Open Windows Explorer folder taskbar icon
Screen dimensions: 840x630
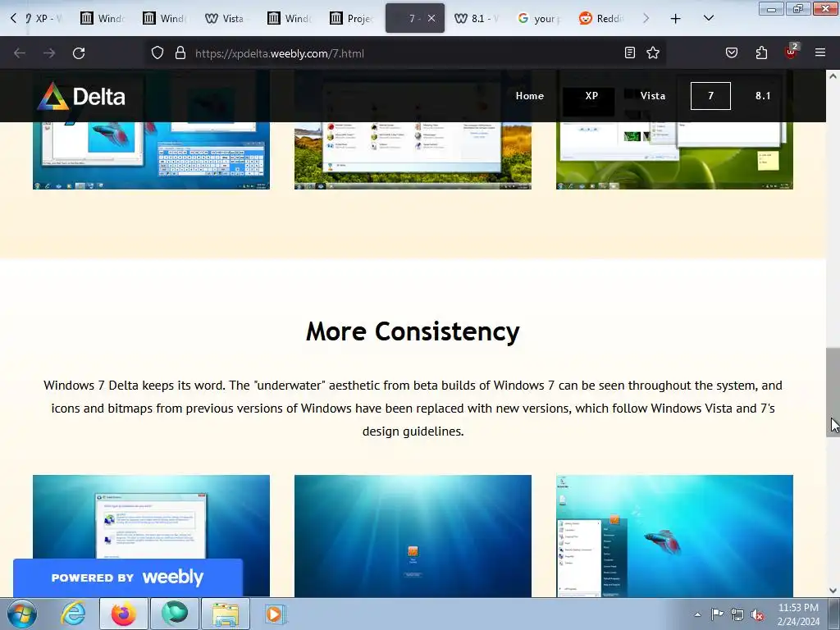[x=226, y=614]
